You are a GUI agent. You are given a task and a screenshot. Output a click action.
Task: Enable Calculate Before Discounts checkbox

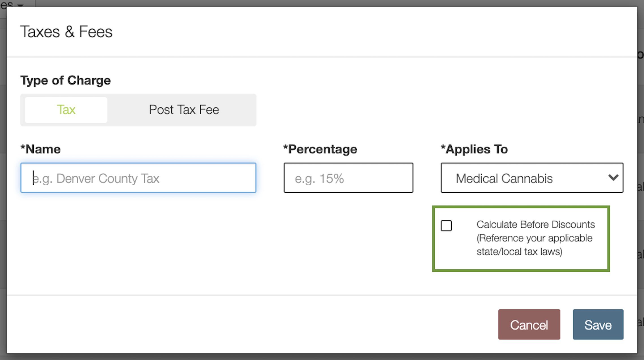446,225
